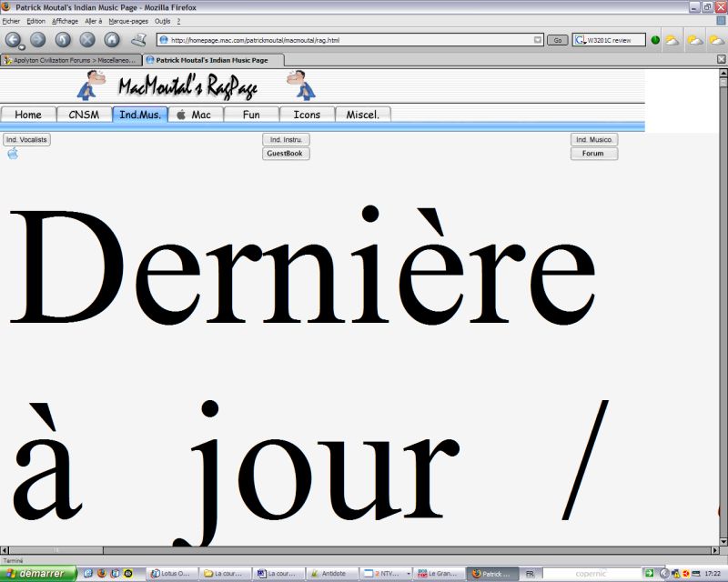728x582 pixels.
Task: Open the second weather forecast icon
Action: [695, 40]
